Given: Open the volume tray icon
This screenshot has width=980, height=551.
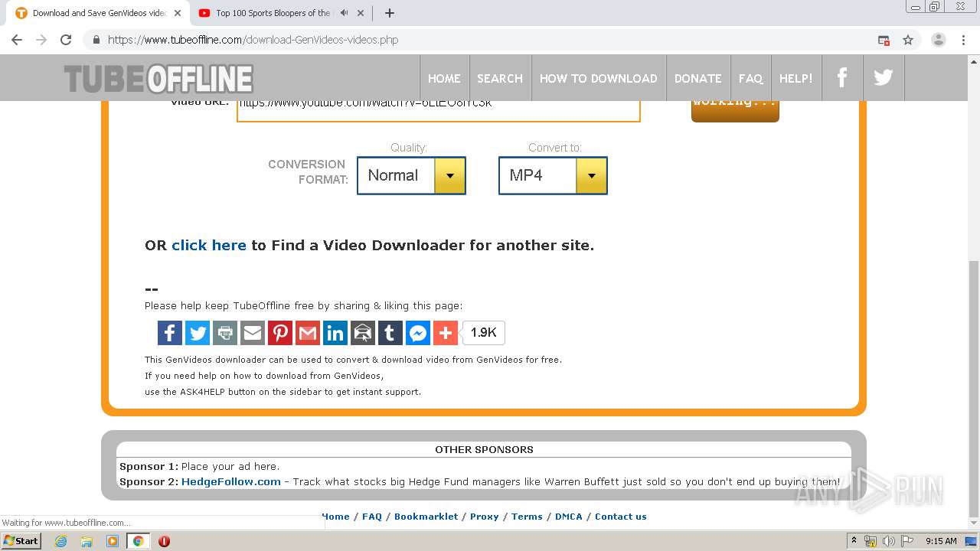Looking at the screenshot, I should click(x=889, y=541).
